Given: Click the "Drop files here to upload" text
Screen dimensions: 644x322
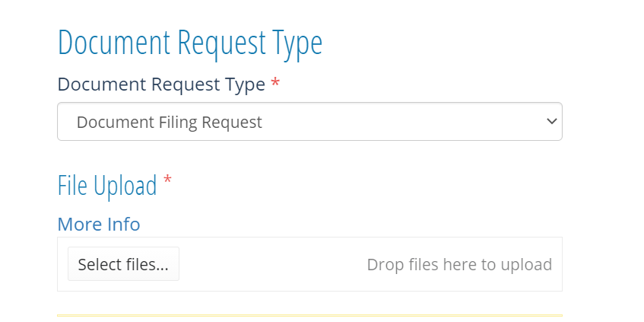Looking at the screenshot, I should coord(459,264).
